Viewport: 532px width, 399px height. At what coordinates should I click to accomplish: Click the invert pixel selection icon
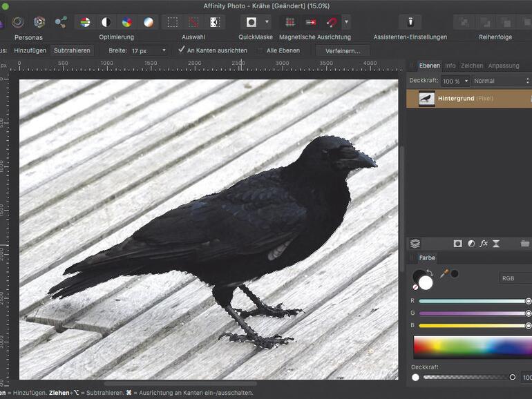click(215, 22)
